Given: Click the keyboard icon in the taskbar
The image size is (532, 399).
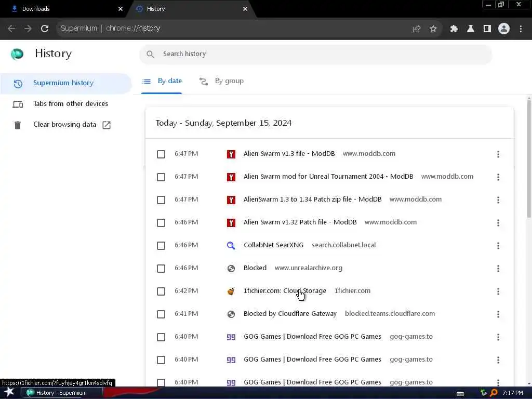Looking at the screenshot, I should (460, 394).
